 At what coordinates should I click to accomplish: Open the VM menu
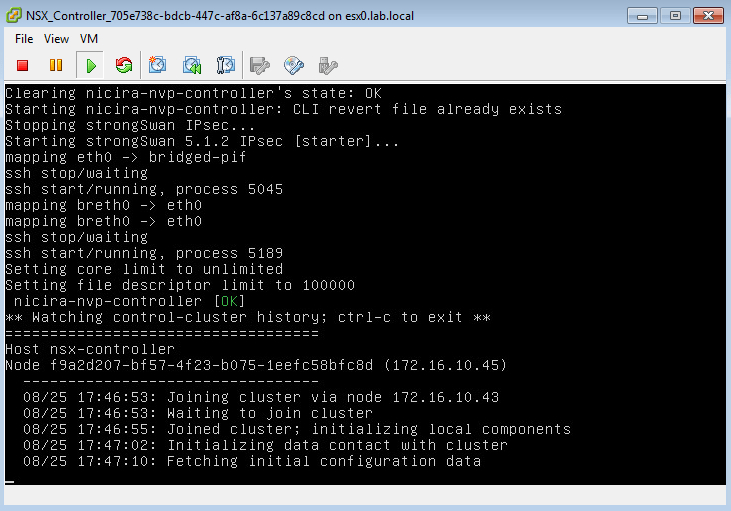pyautogui.click(x=89, y=39)
